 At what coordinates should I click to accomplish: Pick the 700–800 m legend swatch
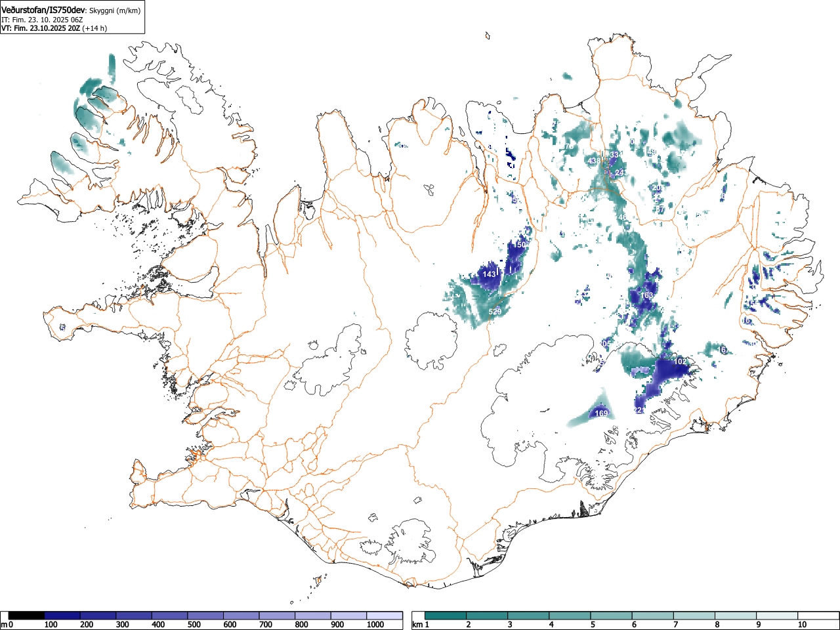[277, 616]
